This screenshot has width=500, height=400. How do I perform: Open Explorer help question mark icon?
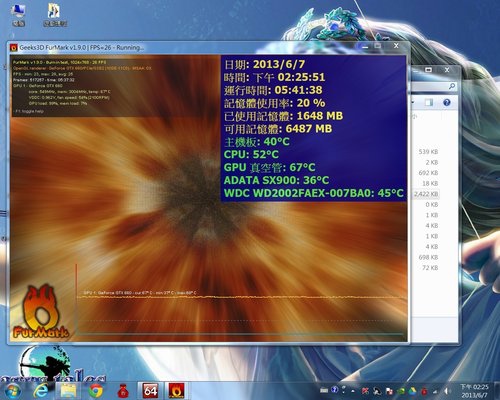[x=447, y=102]
